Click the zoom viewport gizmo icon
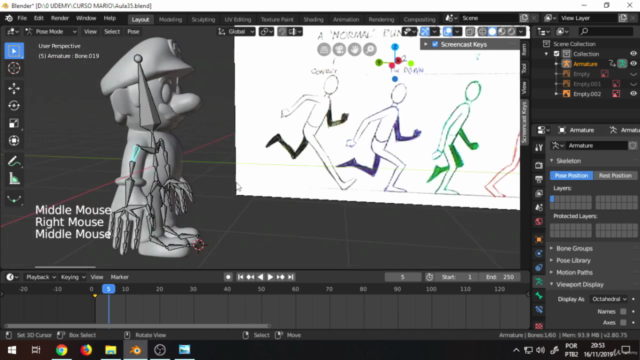 pyautogui.click(x=370, y=49)
